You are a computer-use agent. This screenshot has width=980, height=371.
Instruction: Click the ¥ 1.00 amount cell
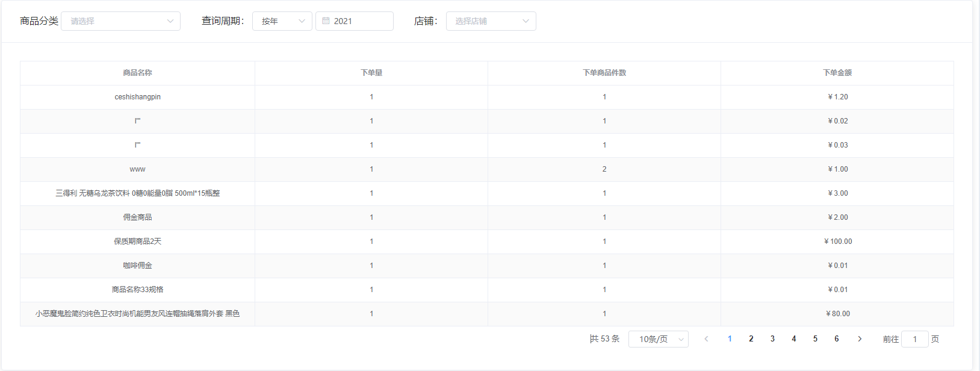[838, 169]
